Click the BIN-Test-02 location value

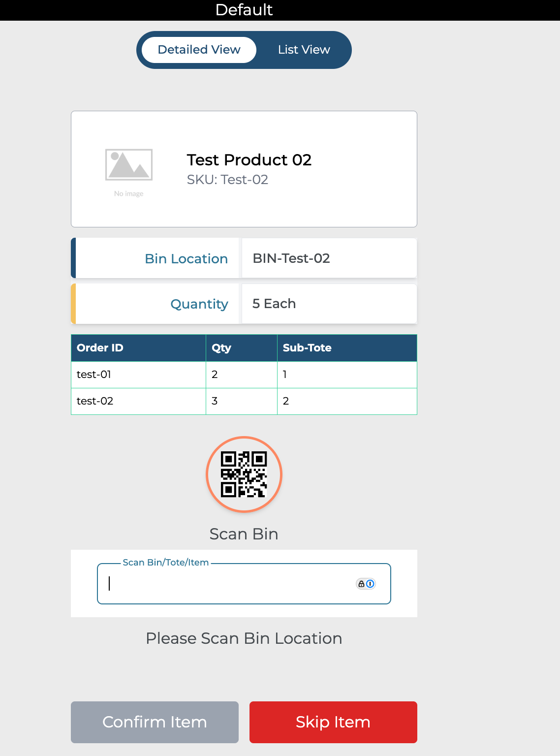click(291, 258)
